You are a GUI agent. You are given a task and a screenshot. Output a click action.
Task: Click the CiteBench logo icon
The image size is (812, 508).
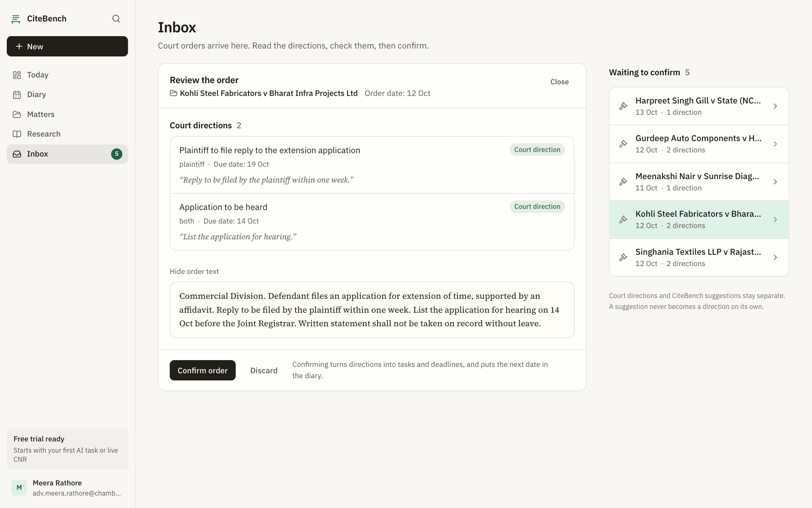coord(16,19)
